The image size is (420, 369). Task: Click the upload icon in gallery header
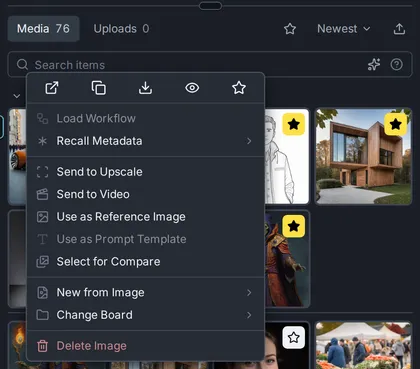[x=399, y=29]
